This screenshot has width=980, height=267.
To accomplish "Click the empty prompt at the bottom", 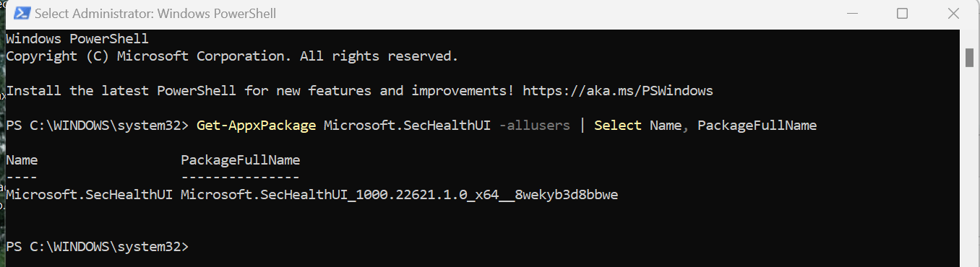I will click(97, 247).
